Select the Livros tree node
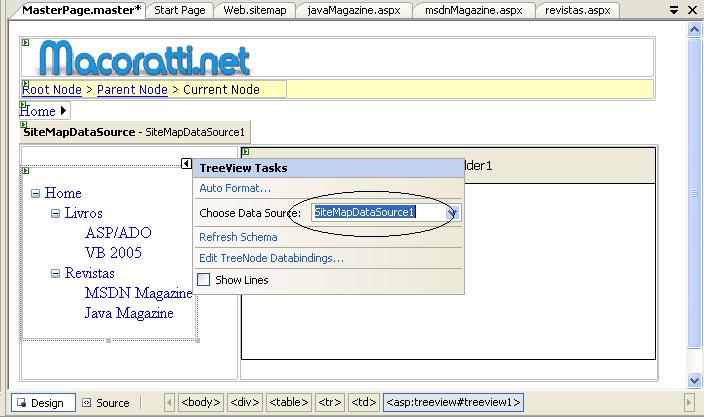This screenshot has height=418, width=704. point(83,213)
